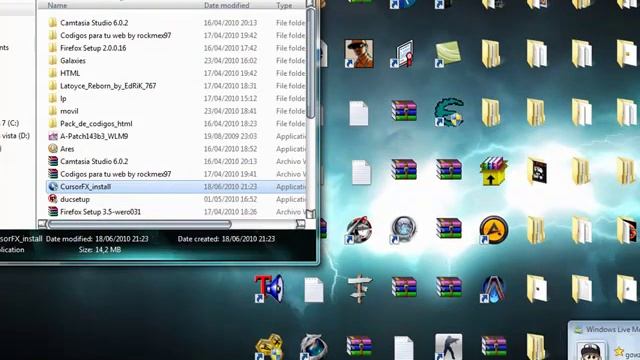Click the avatar picture in Messenger window

(x=591, y=351)
